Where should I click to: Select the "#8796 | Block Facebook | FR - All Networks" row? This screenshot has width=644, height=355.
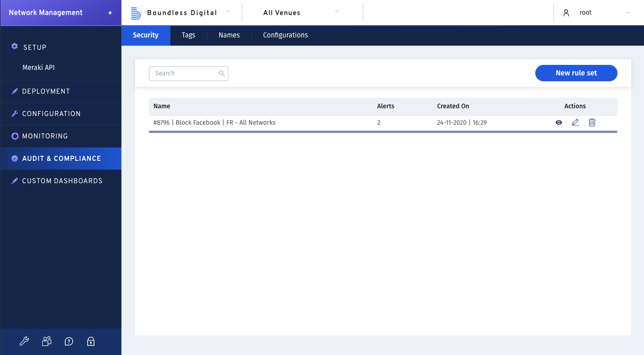[x=383, y=122]
